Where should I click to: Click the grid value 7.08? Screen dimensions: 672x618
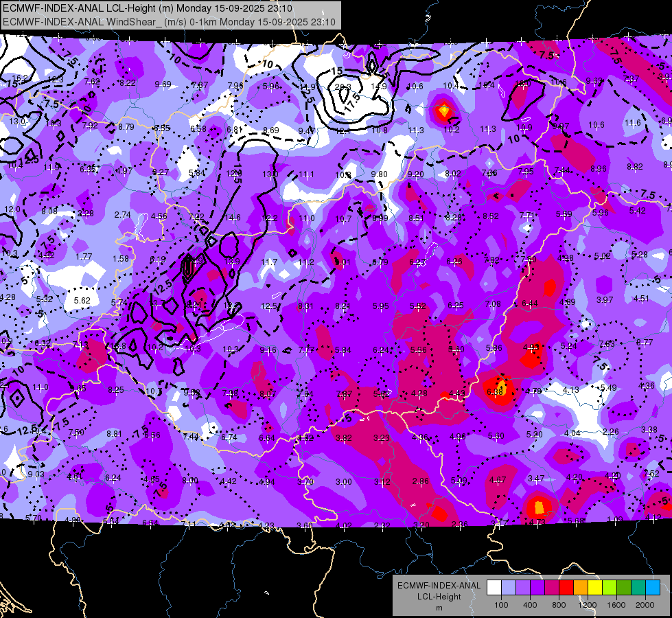coord(493,304)
